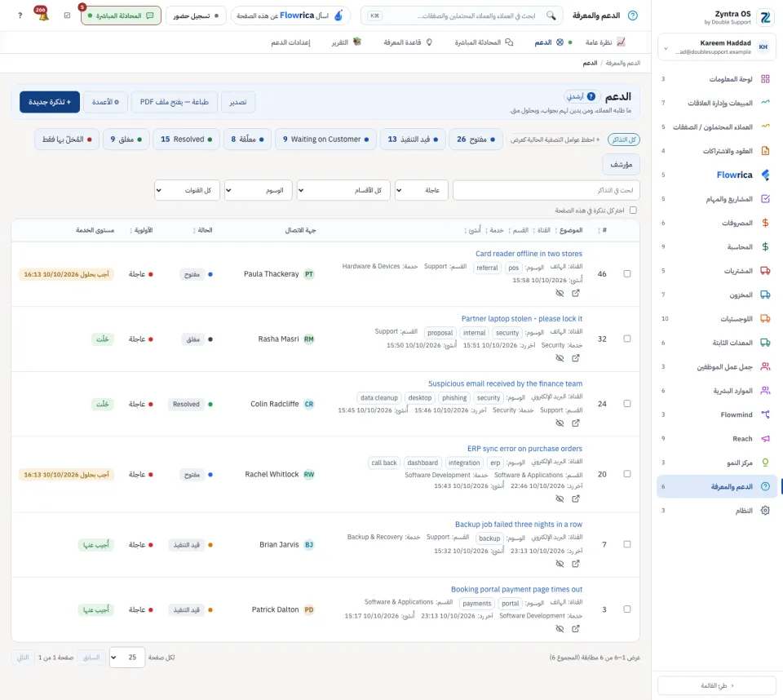Select the checkbox for ticket 24
The height and width of the screenshot is (700, 783).
[627, 404]
